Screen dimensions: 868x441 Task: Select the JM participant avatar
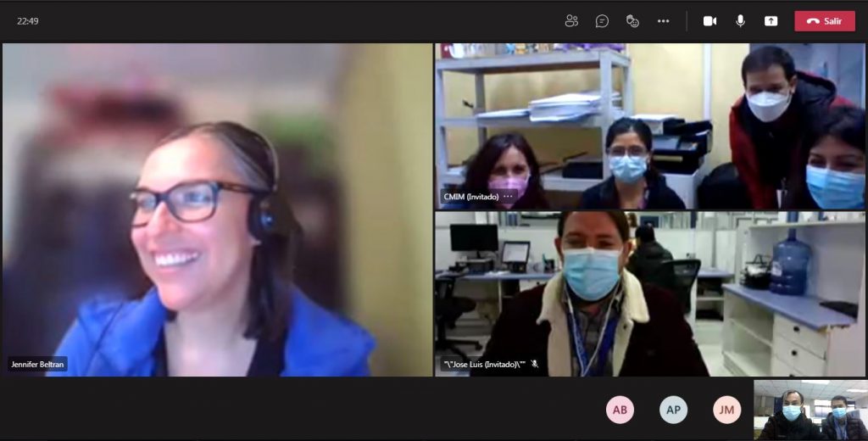click(x=726, y=410)
